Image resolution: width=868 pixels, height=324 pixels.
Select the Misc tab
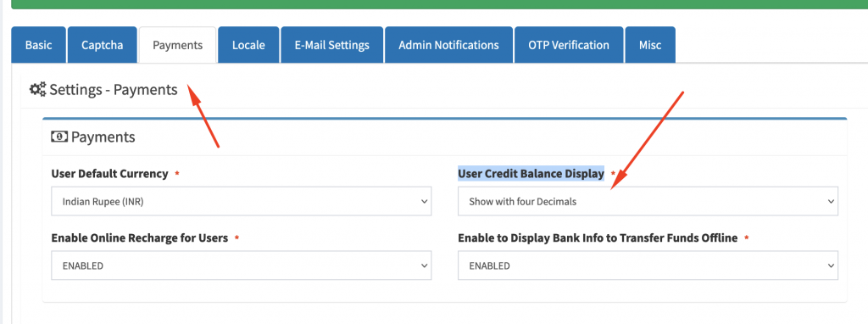click(x=650, y=45)
